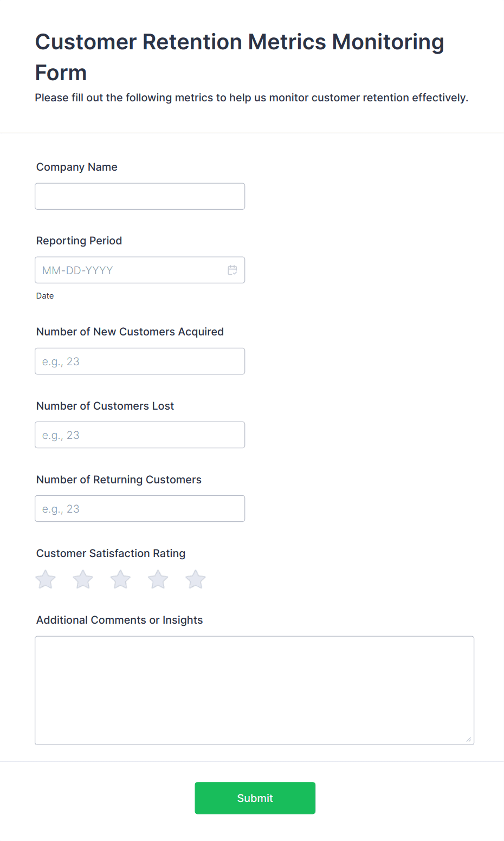Rate satisfaction with the first star
This screenshot has width=504, height=841.
(x=46, y=579)
